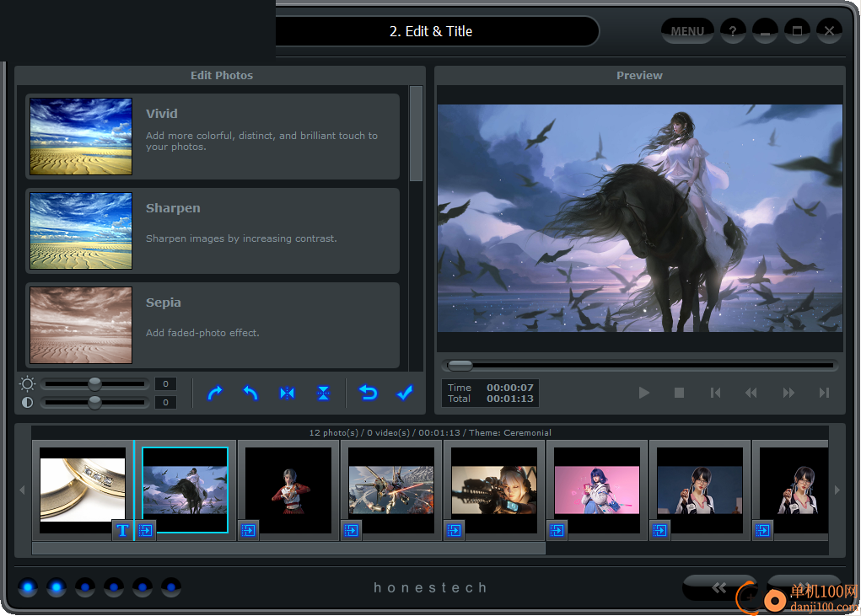Click the Vivid effect sample thumbnail
The image size is (861, 616).
pos(81,137)
